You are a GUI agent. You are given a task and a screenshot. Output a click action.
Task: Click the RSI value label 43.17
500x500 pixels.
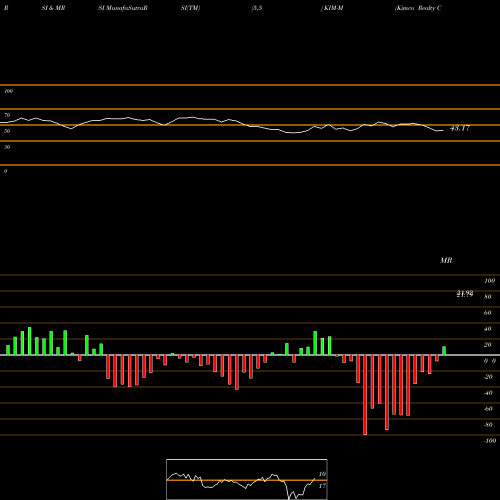coord(460,128)
